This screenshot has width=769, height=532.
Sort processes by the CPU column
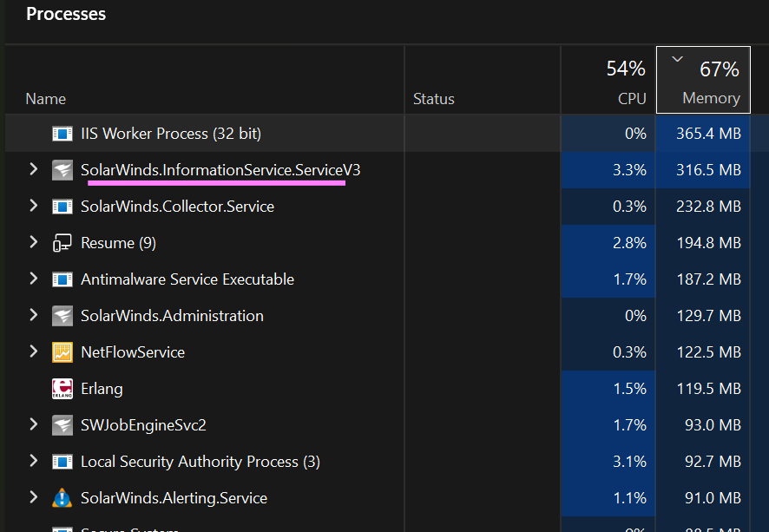[x=609, y=81]
